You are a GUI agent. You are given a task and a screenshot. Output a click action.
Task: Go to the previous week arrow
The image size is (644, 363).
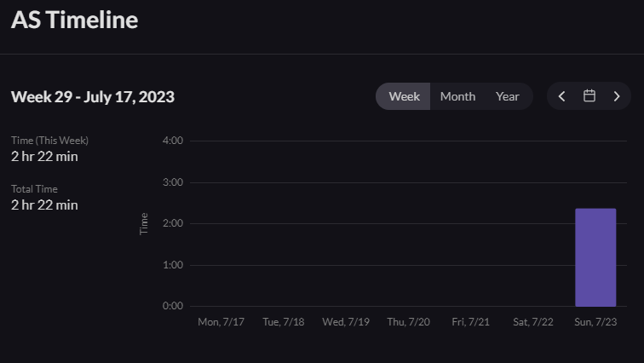pyautogui.click(x=561, y=96)
